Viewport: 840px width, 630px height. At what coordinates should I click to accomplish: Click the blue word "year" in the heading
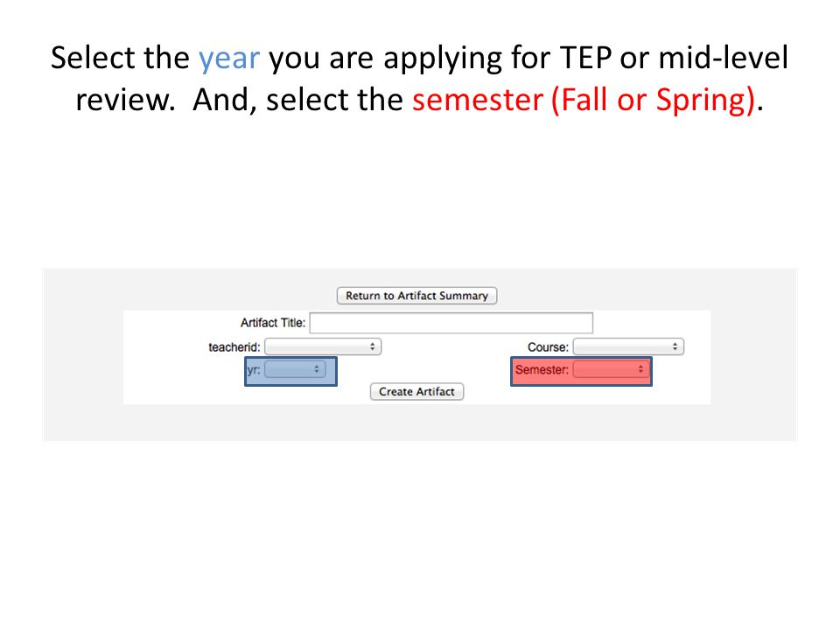tap(229, 59)
